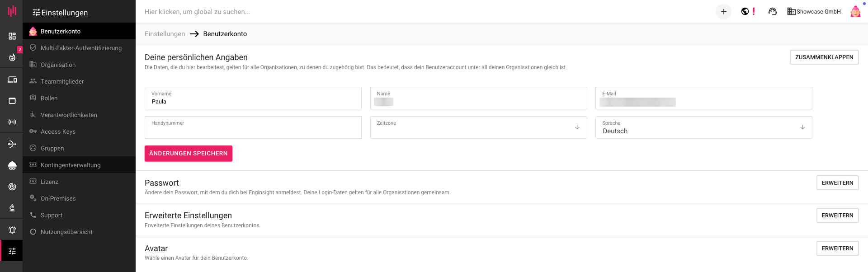Open the support headset icon
Image resolution: width=868 pixels, height=272 pixels.
[772, 12]
